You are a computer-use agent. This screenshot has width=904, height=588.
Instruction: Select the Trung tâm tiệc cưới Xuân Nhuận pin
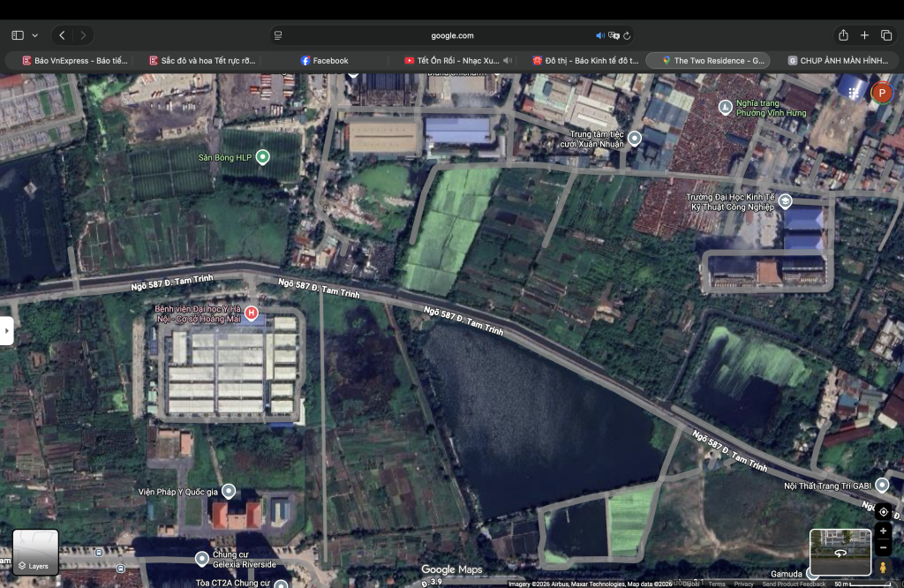[x=635, y=139]
